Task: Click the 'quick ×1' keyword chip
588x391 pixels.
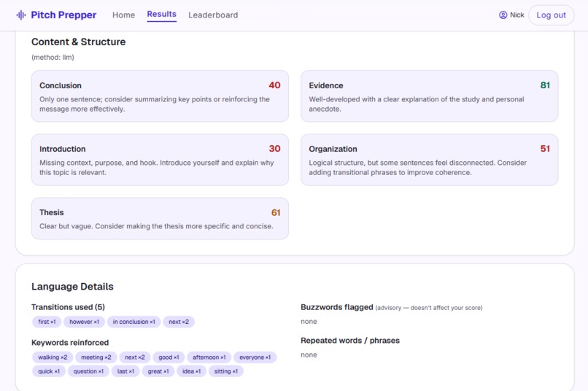Action: pos(49,371)
